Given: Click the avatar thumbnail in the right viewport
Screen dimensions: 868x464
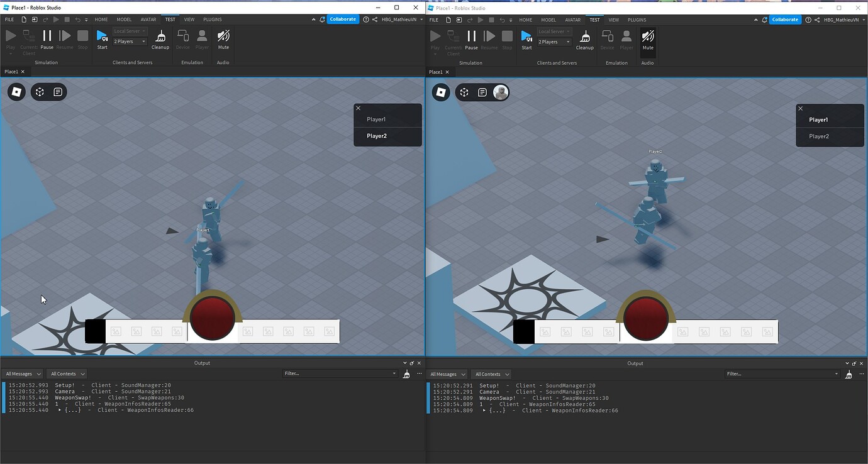Looking at the screenshot, I should pyautogui.click(x=500, y=92).
